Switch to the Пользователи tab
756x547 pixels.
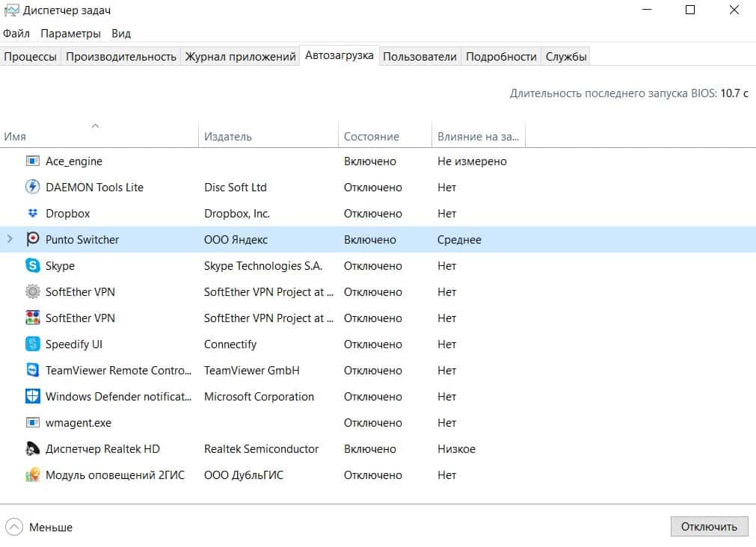point(420,56)
